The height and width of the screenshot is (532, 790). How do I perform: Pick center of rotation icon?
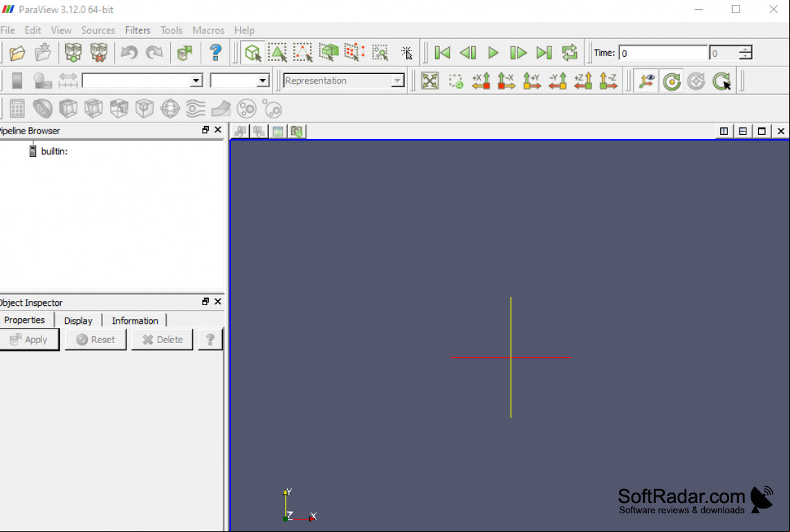722,81
